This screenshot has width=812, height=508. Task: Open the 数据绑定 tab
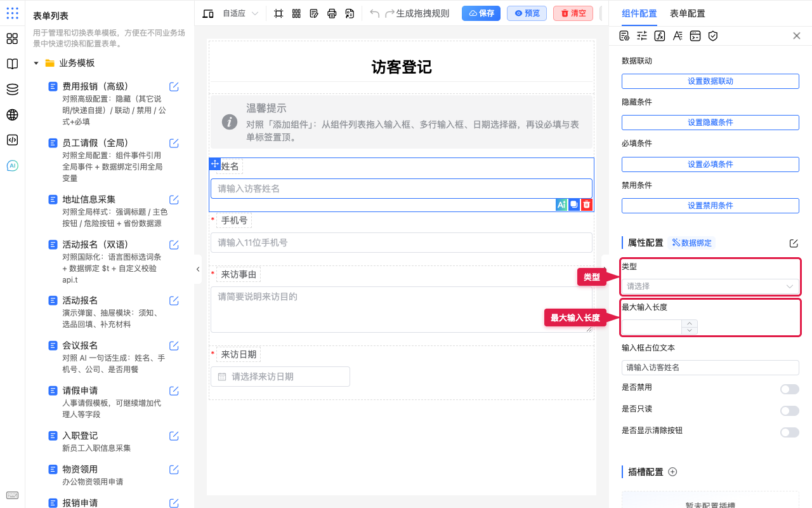pos(691,243)
